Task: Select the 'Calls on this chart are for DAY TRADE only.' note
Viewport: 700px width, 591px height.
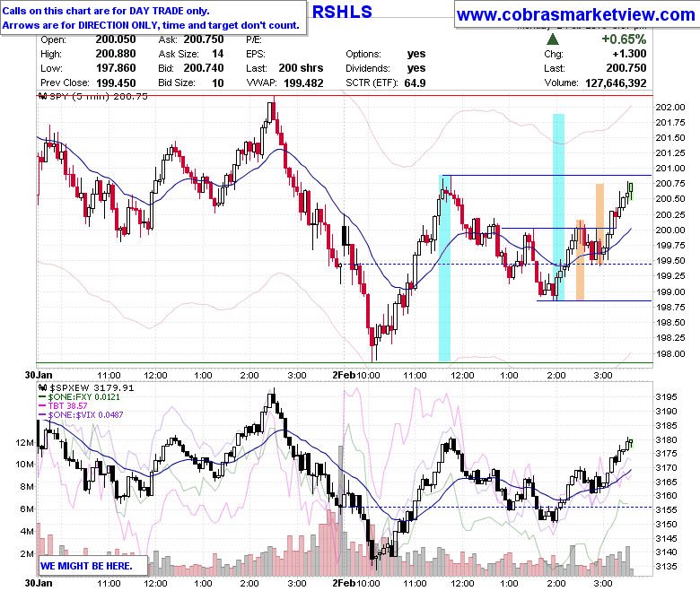Action: (x=106, y=11)
